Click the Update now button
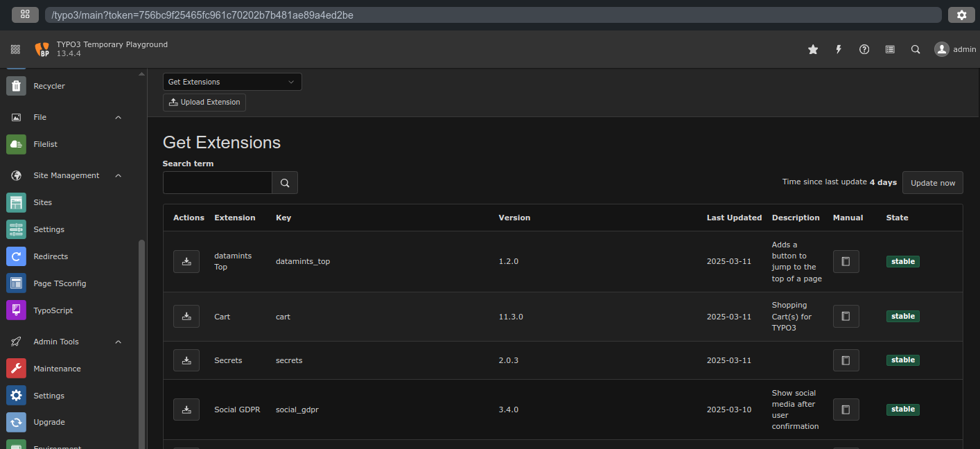 [x=933, y=183]
